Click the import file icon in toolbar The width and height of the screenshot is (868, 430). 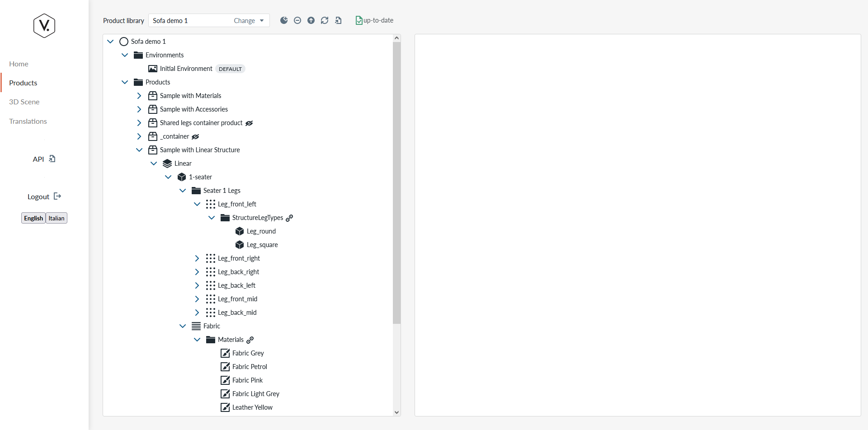click(338, 20)
